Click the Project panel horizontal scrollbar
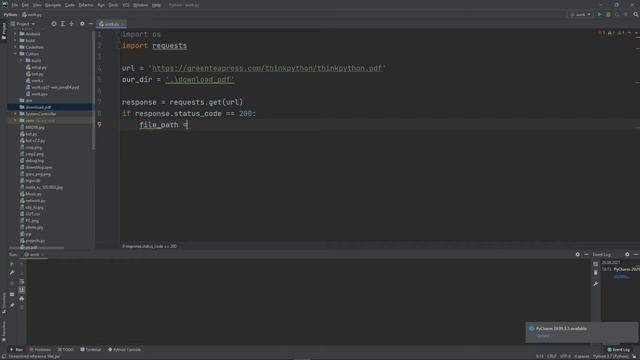Screen dimensions: 640x360 click(x=36, y=248)
